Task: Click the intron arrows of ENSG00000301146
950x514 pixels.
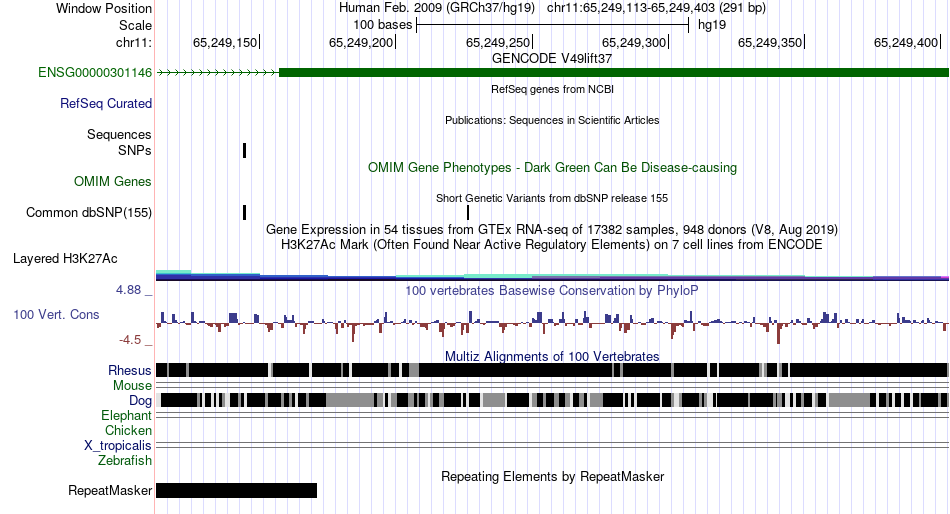Action: tap(218, 73)
